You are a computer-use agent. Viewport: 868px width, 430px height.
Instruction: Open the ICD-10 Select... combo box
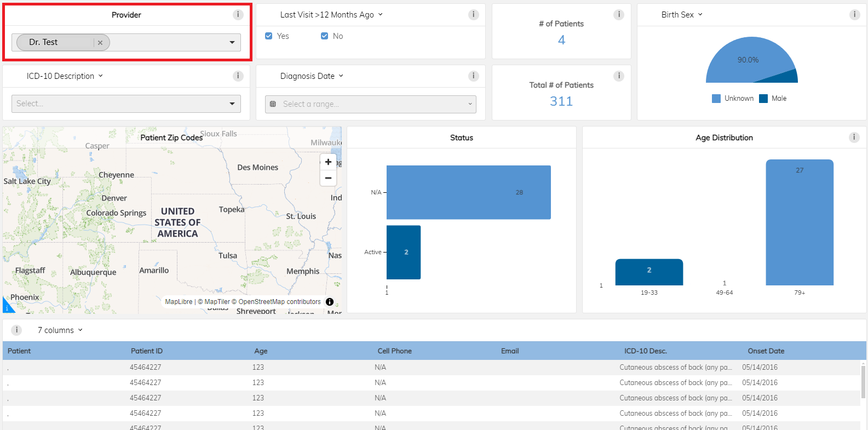pos(126,104)
